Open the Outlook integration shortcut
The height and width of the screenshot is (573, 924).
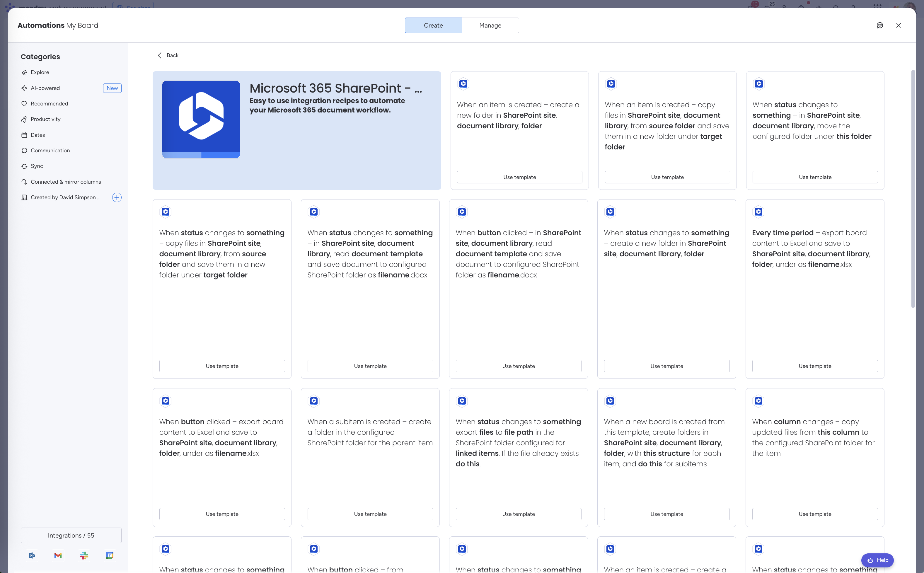click(x=32, y=555)
